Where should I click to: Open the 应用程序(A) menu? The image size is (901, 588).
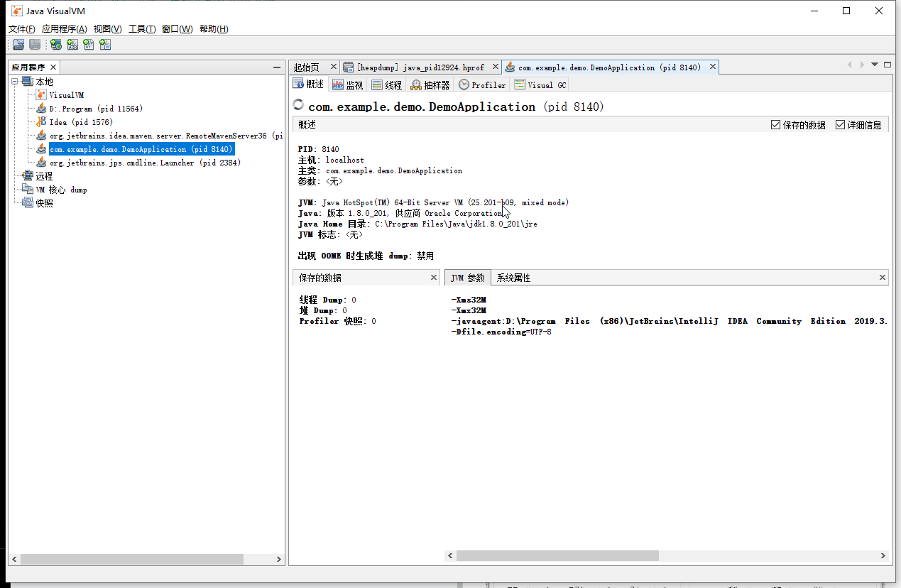(64, 29)
